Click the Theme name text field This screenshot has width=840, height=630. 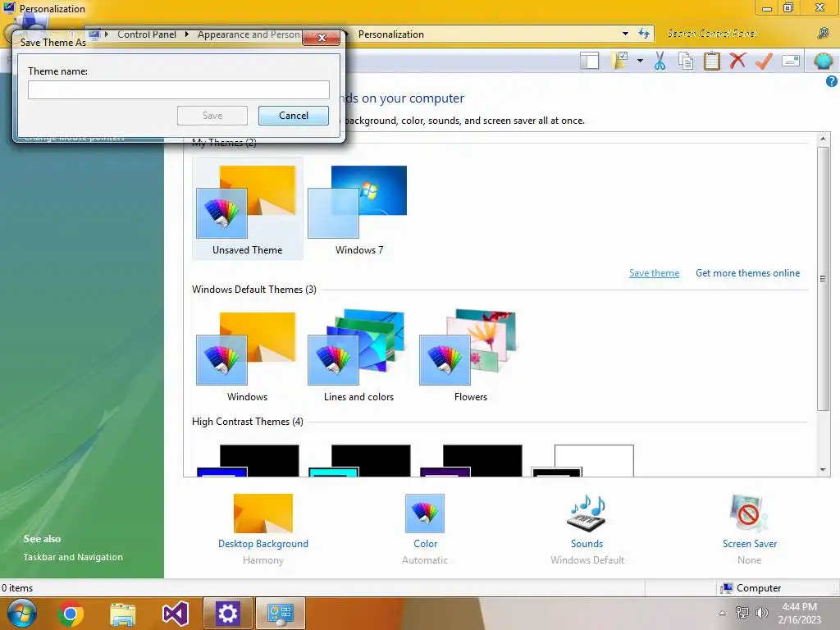click(178, 89)
